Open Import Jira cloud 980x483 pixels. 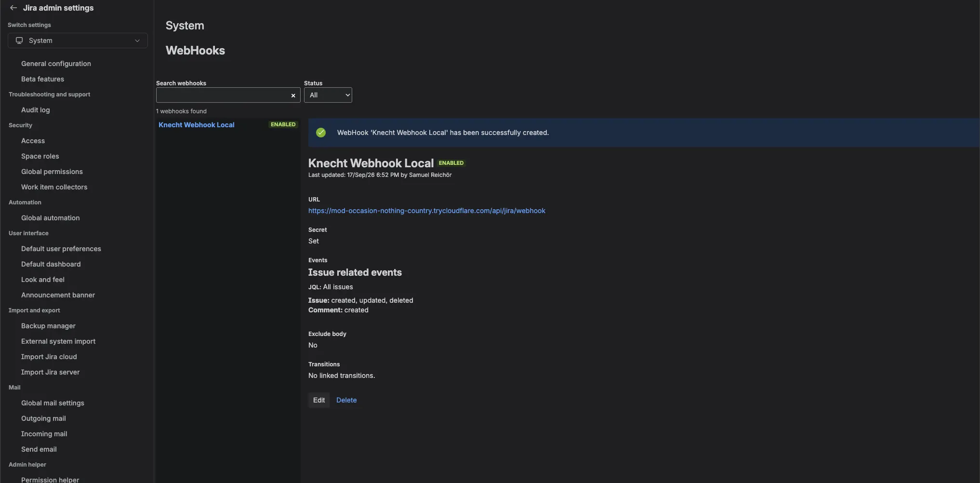pyautogui.click(x=49, y=357)
